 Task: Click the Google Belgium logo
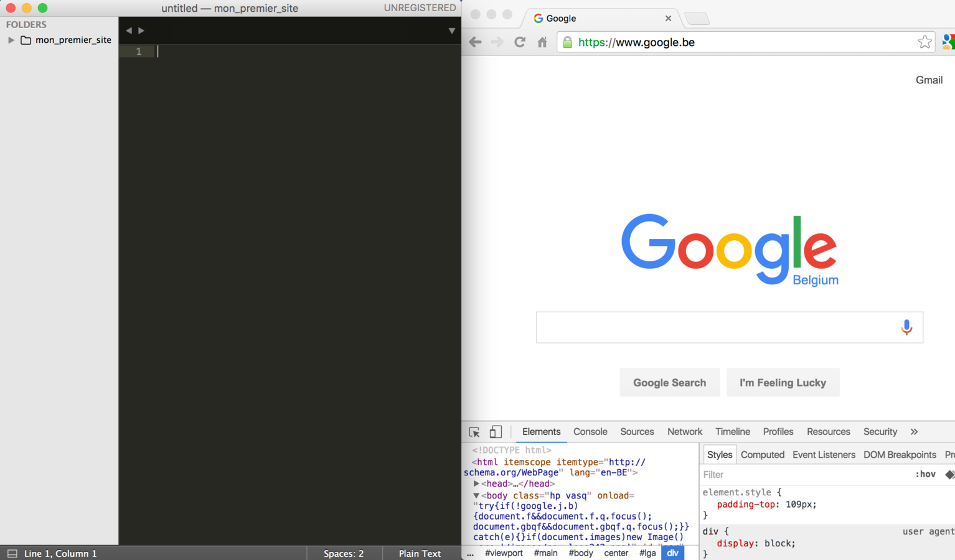[x=729, y=250]
